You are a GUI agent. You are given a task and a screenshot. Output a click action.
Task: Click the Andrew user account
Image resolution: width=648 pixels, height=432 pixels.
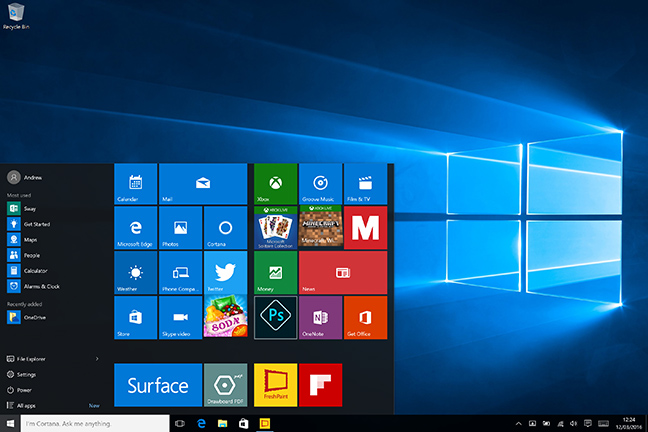click(25, 177)
